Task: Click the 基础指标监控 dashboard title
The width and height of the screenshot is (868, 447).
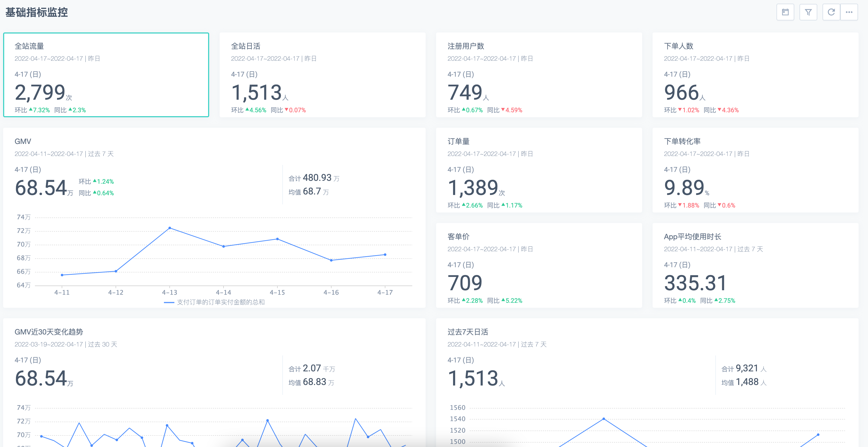Action: click(37, 13)
